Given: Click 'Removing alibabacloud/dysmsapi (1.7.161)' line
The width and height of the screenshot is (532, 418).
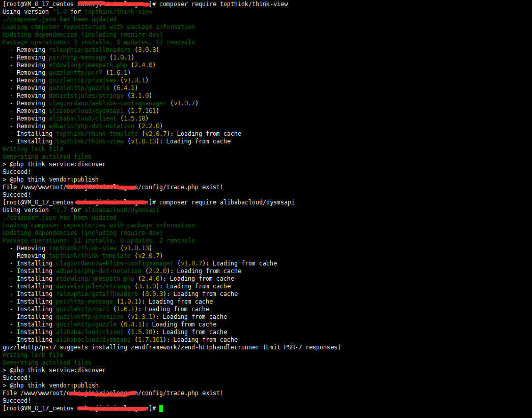Looking at the screenshot, I should (x=85, y=111).
